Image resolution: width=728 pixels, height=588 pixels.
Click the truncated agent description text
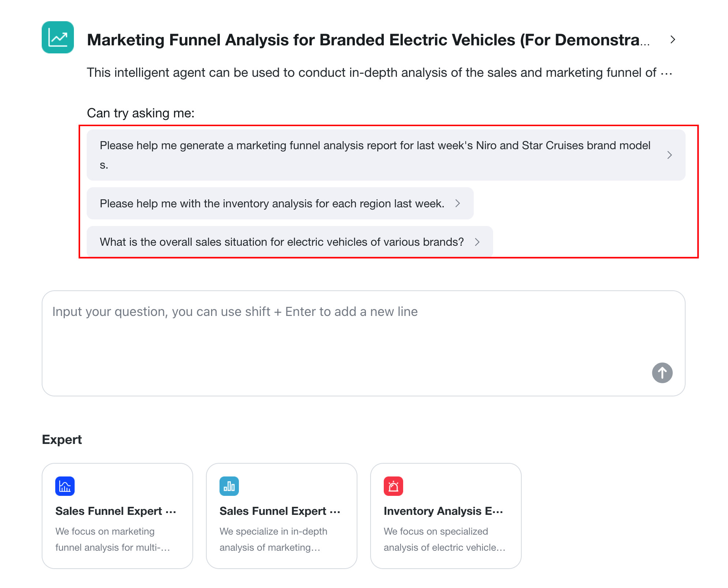click(379, 72)
